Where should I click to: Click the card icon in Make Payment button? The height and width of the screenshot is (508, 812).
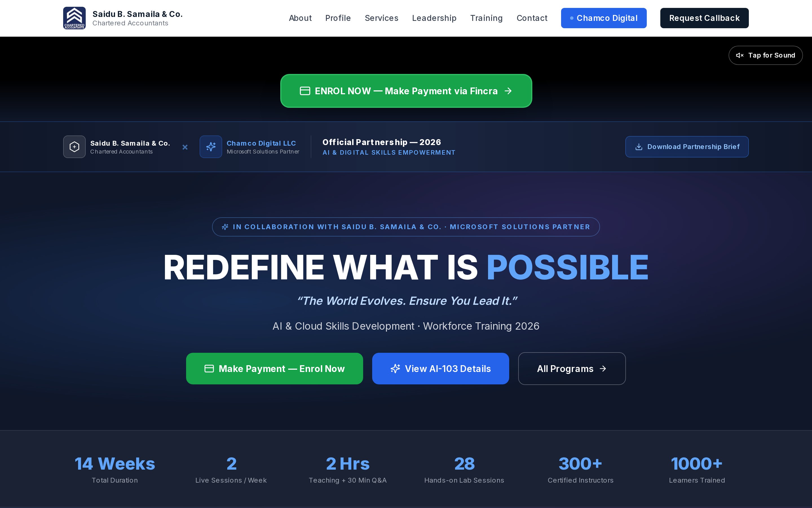(209, 369)
